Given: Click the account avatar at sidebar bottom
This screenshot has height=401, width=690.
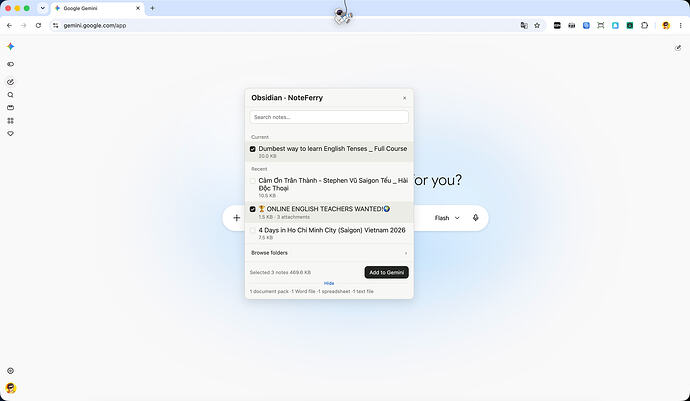Looking at the screenshot, I should [11, 388].
